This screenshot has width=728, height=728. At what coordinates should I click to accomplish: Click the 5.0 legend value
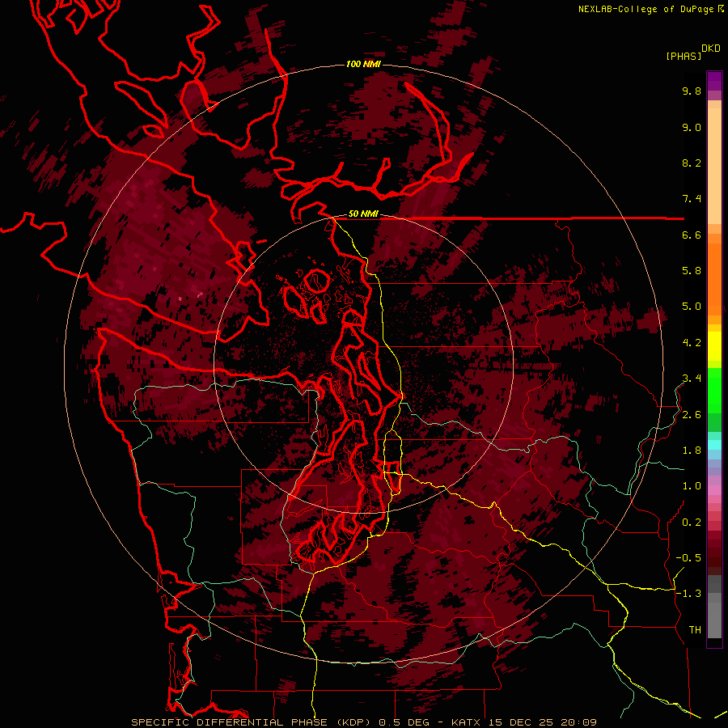coord(692,307)
